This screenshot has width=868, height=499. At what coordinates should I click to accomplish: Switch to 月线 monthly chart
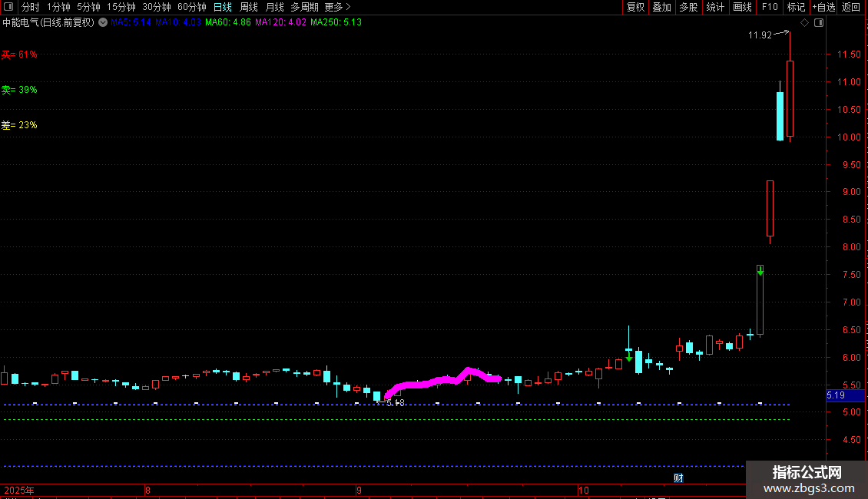coord(274,7)
